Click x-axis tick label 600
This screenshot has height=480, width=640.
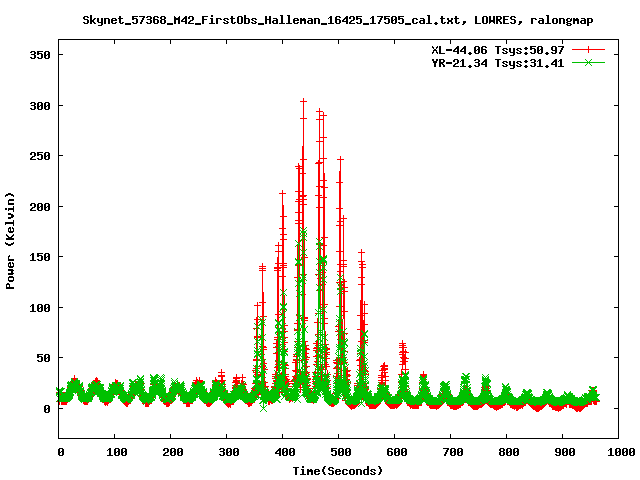pos(397,452)
